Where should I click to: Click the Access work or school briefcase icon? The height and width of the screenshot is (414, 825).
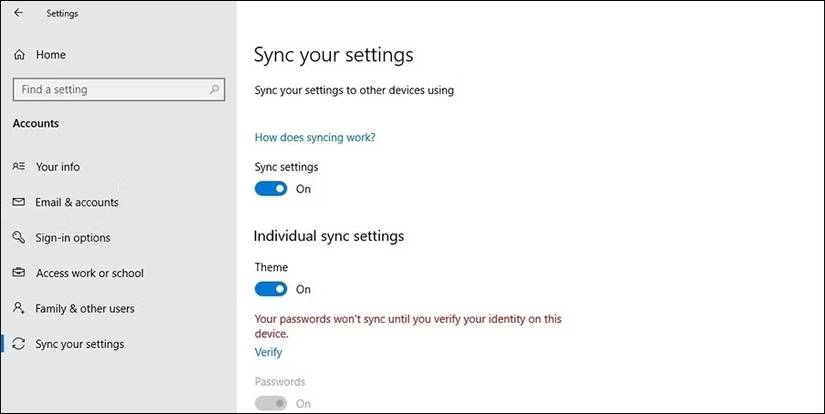point(18,272)
